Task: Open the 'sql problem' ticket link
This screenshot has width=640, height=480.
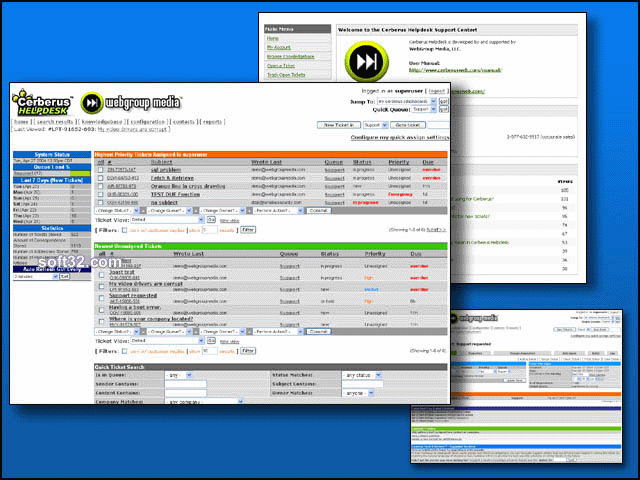Action: (166, 170)
